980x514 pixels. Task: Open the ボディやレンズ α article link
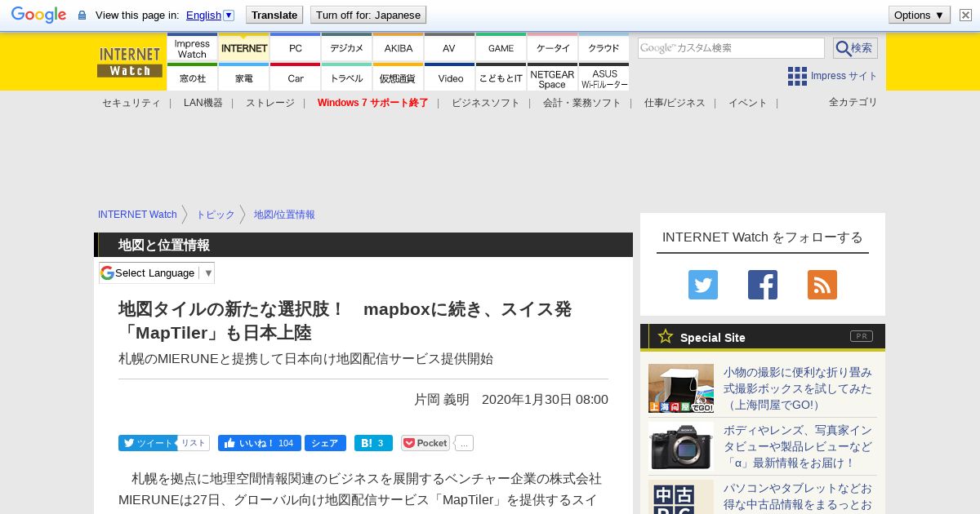point(798,446)
